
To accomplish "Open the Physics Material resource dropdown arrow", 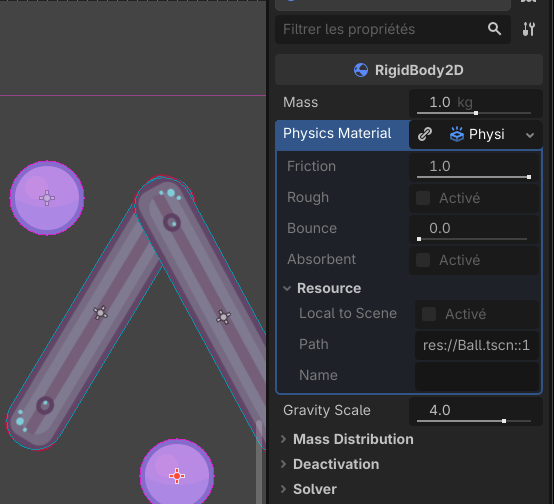I will [x=530, y=135].
